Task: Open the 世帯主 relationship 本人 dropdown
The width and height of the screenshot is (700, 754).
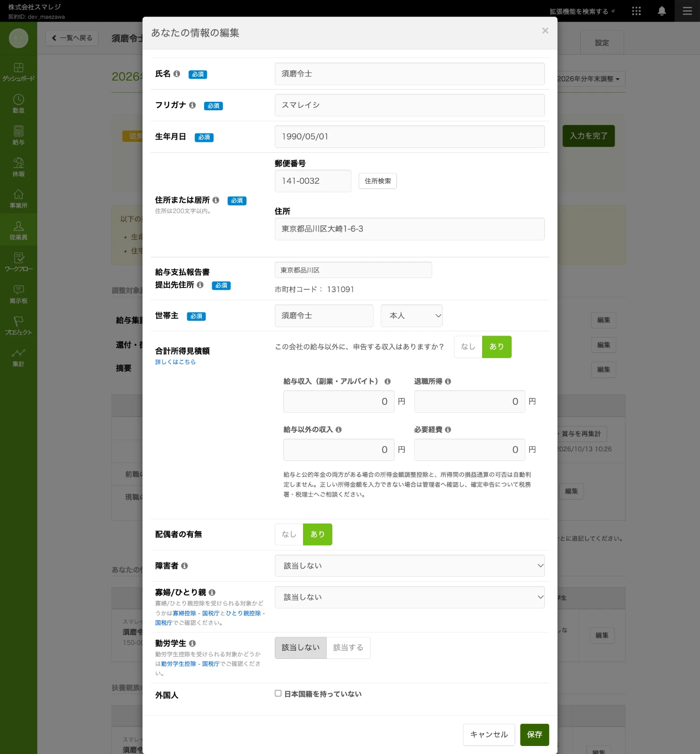Action: [x=412, y=316]
